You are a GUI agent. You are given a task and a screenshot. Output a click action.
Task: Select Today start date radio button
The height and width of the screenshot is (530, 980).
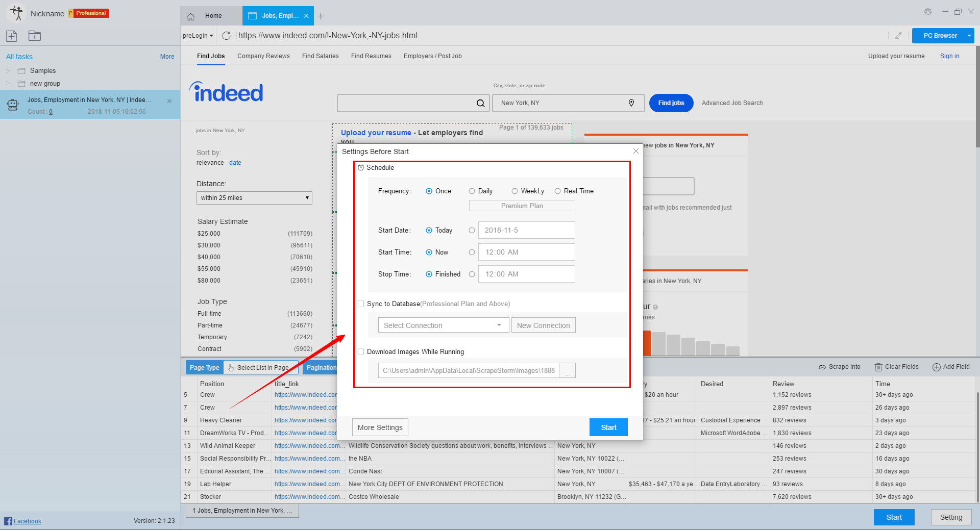coord(429,231)
